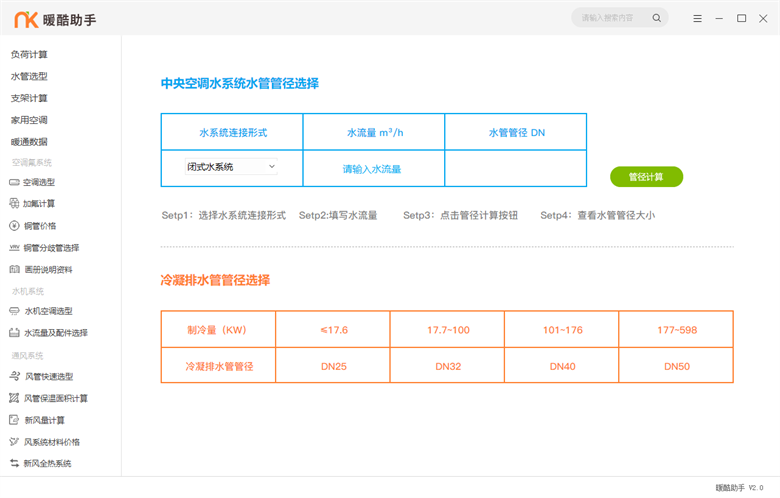Click the 暖酷助手 V2.0 status text

click(x=739, y=488)
